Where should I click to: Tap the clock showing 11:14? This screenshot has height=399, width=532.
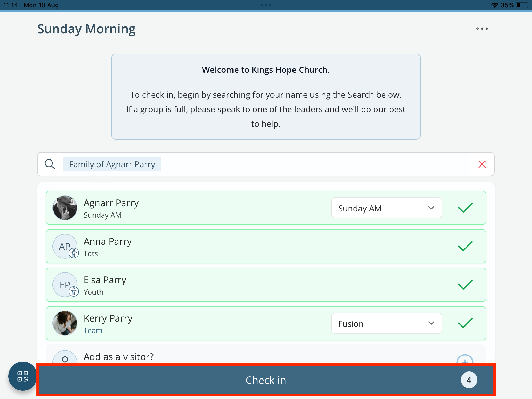(10, 5)
